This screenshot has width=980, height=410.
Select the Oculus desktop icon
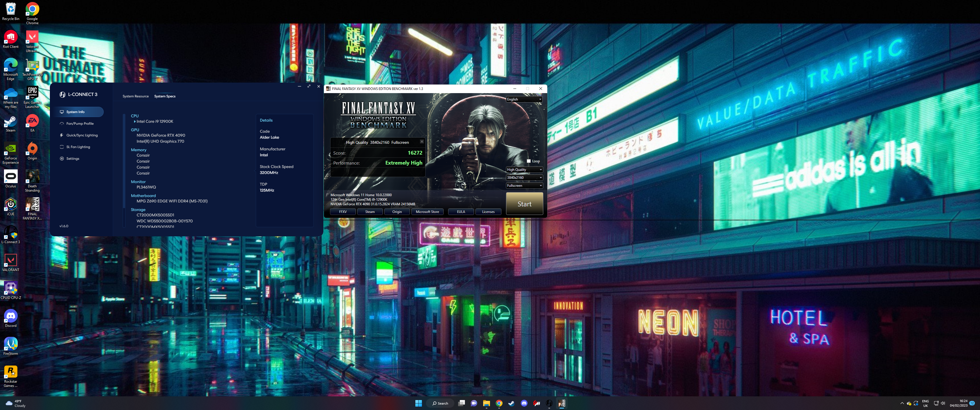11,179
